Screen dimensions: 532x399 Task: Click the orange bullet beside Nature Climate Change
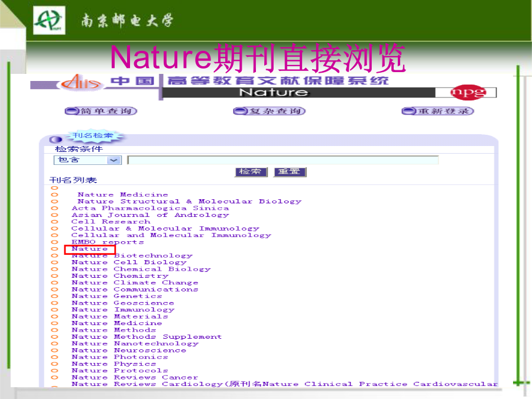(x=54, y=283)
